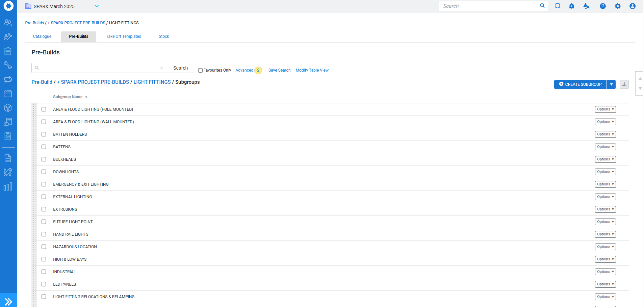This screenshot has height=307, width=644.
Task: Open the calendar icon in sidebar
Action: click(x=8, y=94)
